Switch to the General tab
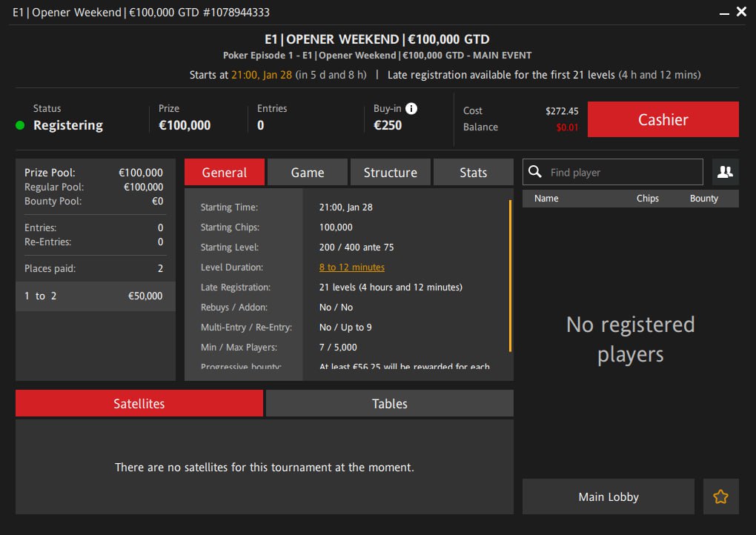Viewport: 756px width, 535px height. (224, 172)
